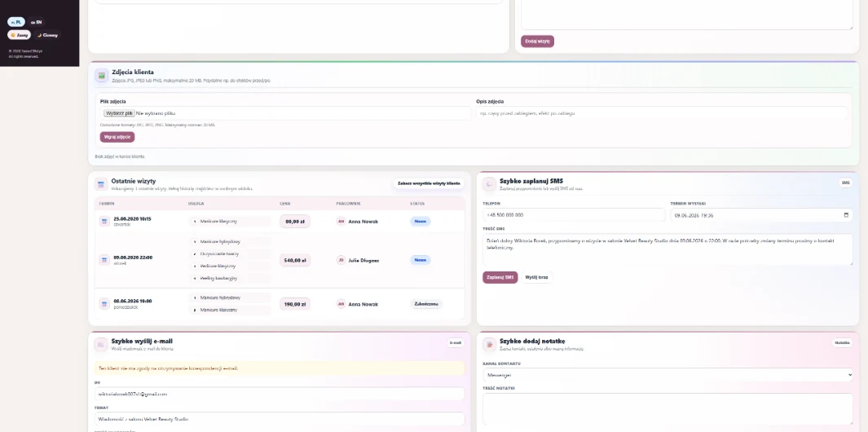This screenshot has height=432, width=868.
Task: Focus the Opis zdjęcia input field
Action: [x=662, y=113]
